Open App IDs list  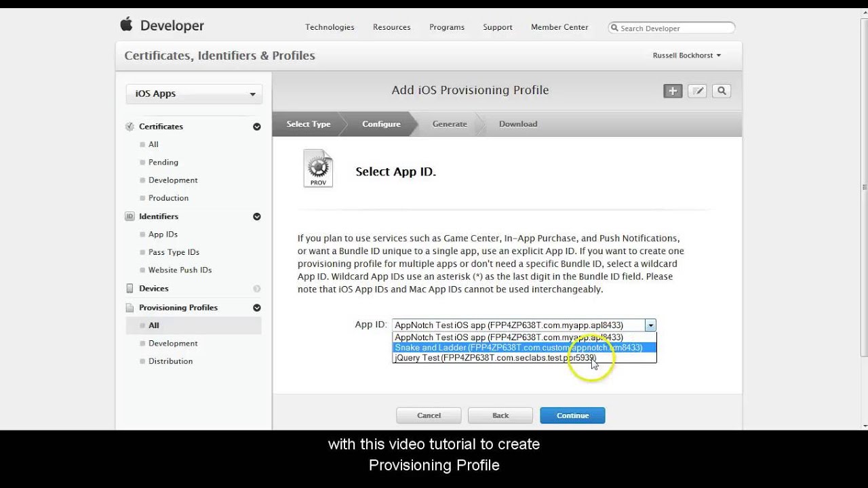[163, 235]
